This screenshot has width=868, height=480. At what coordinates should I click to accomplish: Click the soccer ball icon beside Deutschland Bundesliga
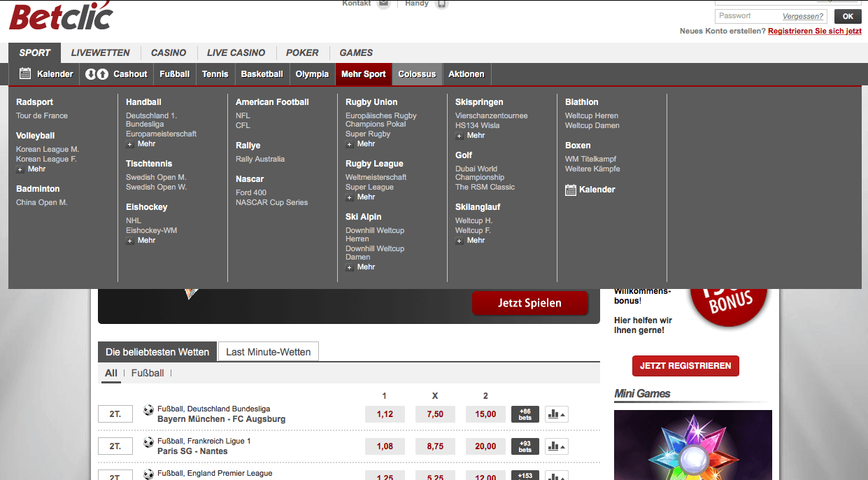pos(148,409)
